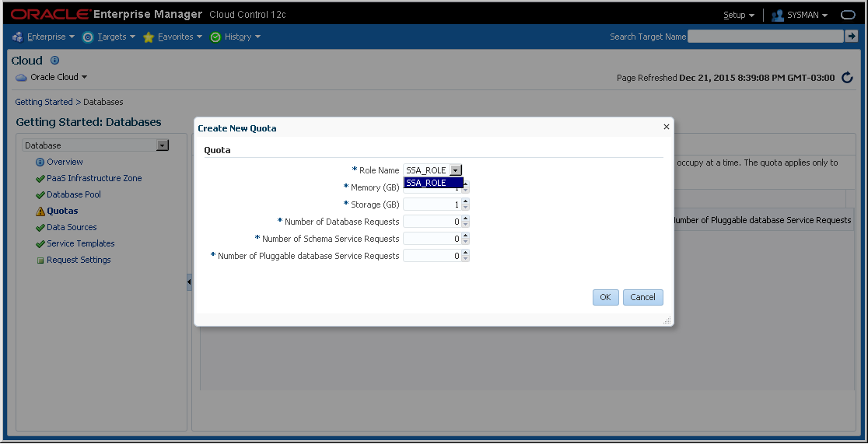The image size is (868, 444).
Task: Open the Data Sources step
Action: [72, 227]
